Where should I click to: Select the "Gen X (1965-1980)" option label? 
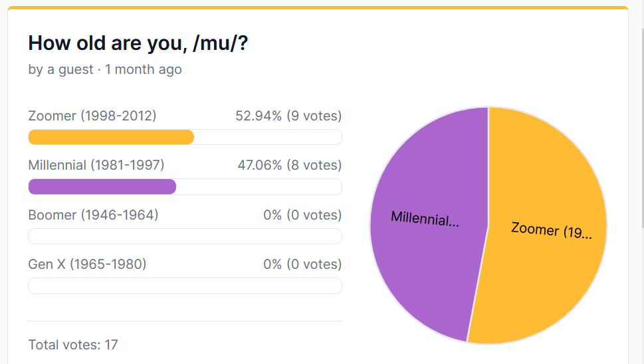(x=87, y=264)
